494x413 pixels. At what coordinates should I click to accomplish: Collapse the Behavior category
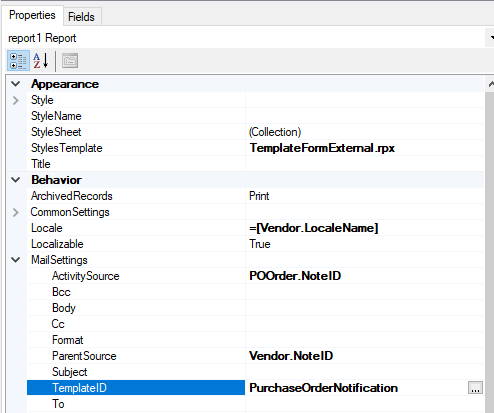[16, 180]
